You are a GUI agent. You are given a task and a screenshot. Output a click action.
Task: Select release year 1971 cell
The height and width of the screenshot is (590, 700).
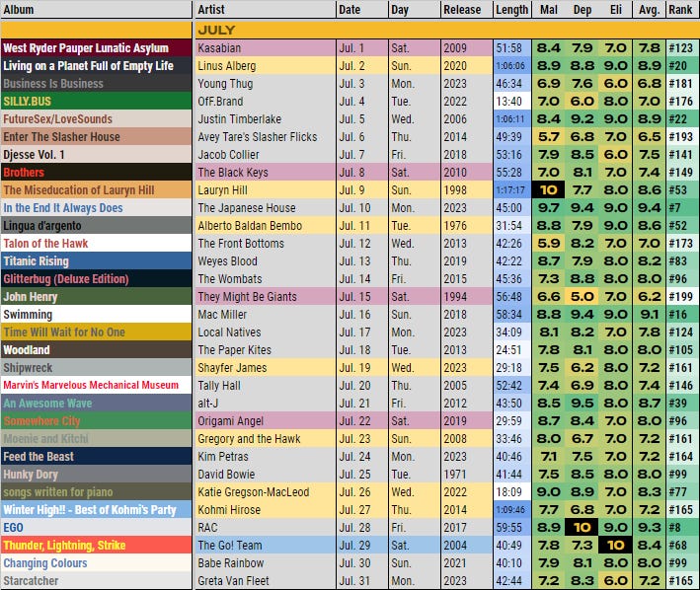pos(467,474)
